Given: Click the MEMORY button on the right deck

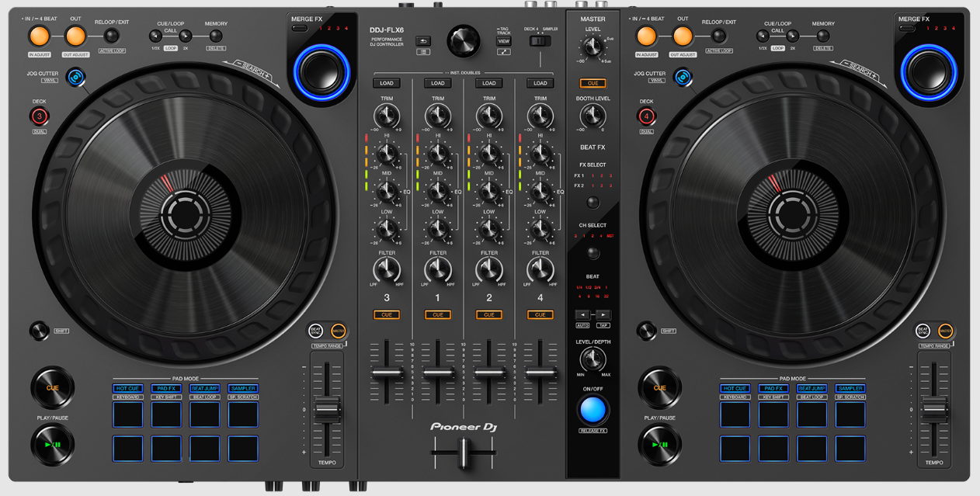Looking at the screenshot, I should pyautogui.click(x=824, y=36).
